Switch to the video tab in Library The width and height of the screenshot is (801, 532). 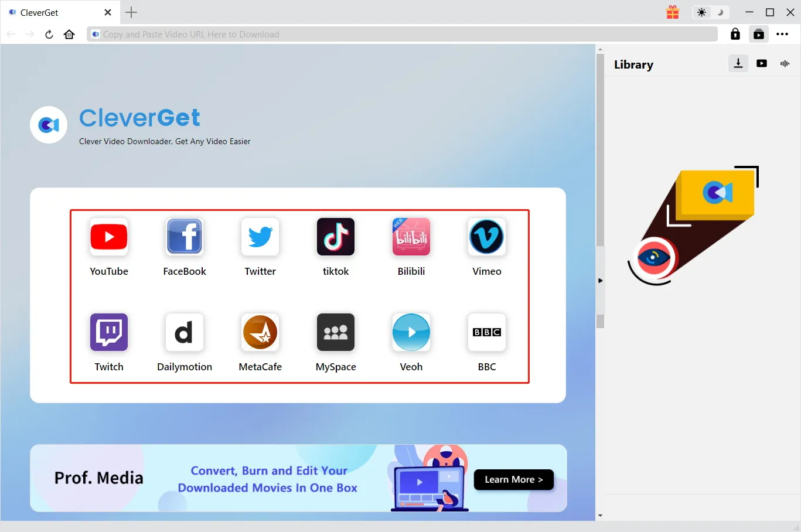point(762,63)
